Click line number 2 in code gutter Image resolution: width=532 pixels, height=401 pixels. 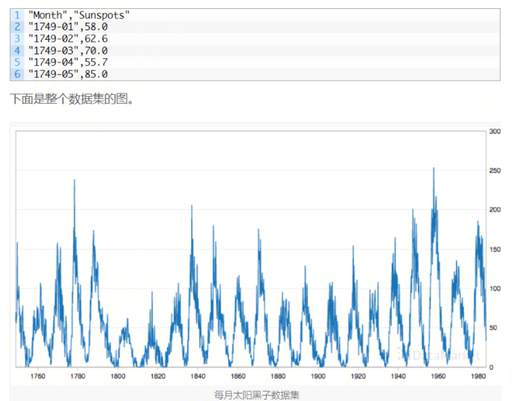[17, 27]
